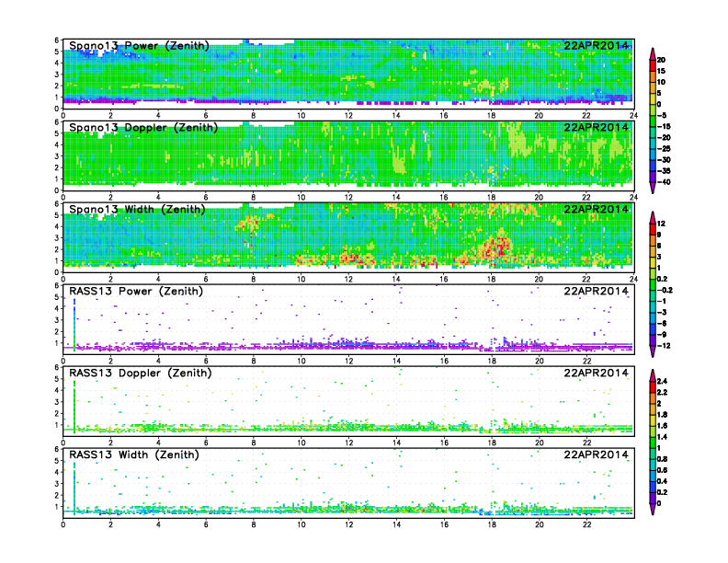Screen dimensions: 728x563
Task: Click hour tick "14" under RASS13 Doppler panel
Action: pos(396,442)
